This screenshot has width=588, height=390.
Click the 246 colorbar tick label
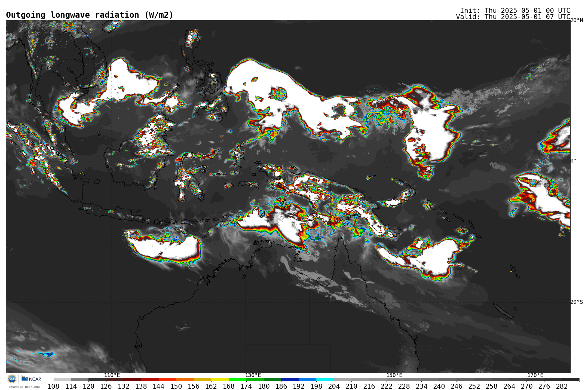click(x=457, y=386)
